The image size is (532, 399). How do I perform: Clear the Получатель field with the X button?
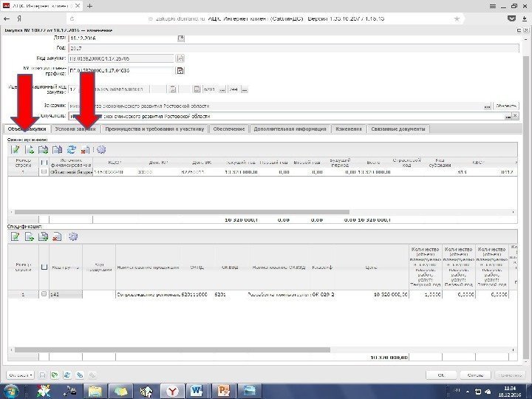point(515,116)
